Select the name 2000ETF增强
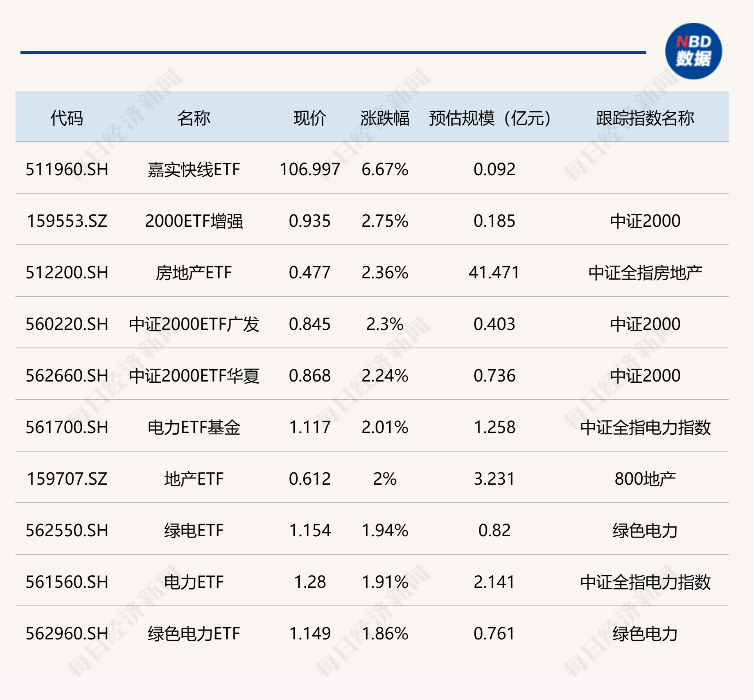Screen dimensions: 754x700 click(194, 221)
